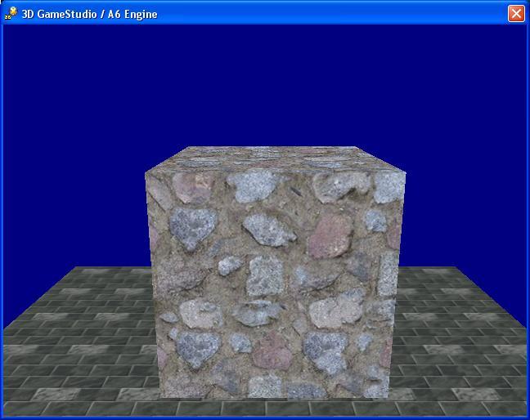This screenshot has width=530, height=420.
Task: Open the window menu via title bar app icon
Action: point(11,14)
